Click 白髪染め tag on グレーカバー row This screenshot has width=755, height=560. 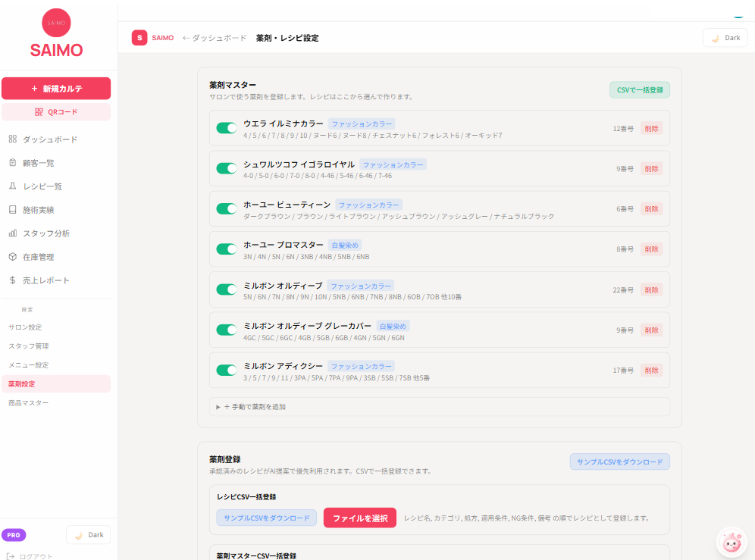393,326
